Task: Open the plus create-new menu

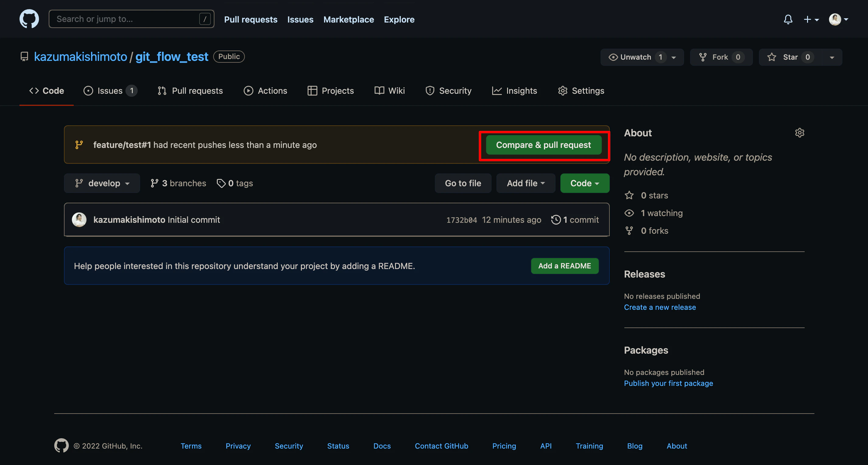Action: [811, 19]
